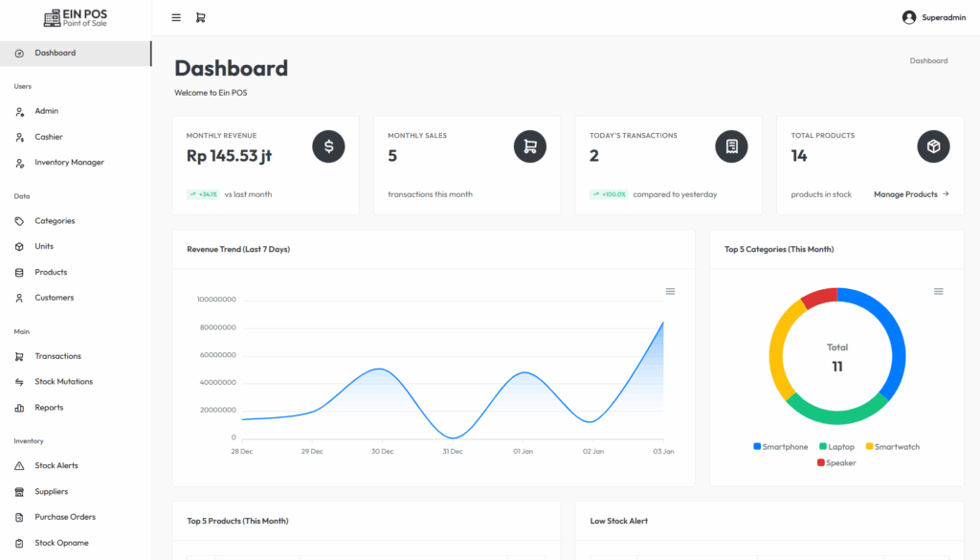
Task: Click the Total Products box icon
Action: point(933,146)
